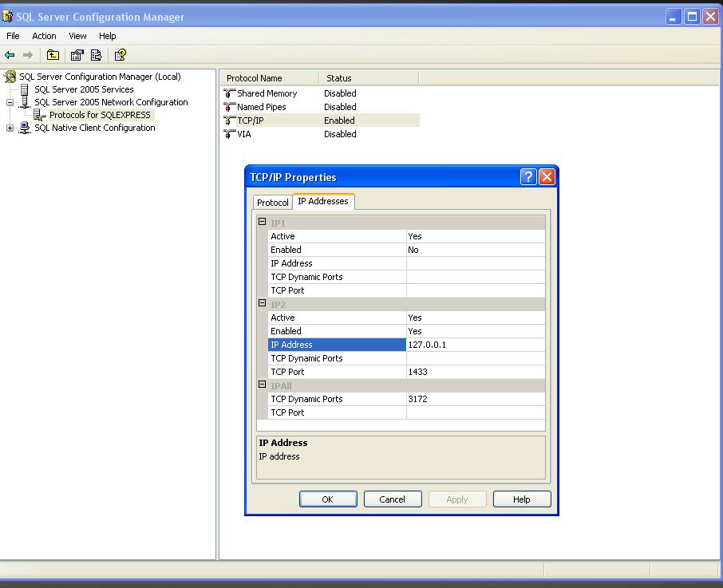Select SQL Server 2005 Services in the tree

pos(84,89)
